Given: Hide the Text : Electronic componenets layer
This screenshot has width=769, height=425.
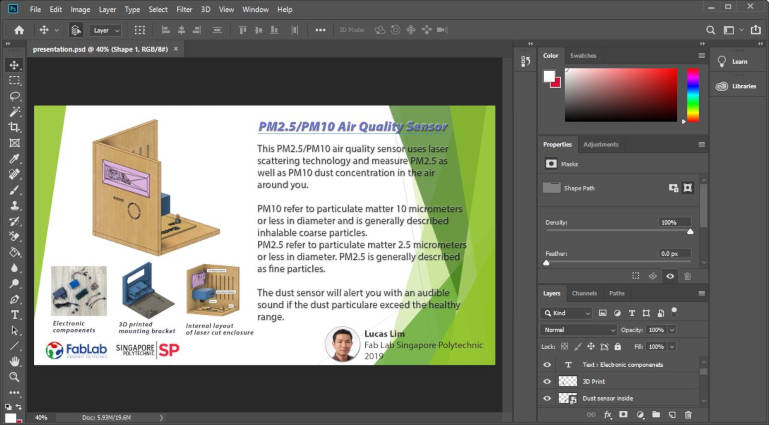Looking at the screenshot, I should (x=547, y=365).
